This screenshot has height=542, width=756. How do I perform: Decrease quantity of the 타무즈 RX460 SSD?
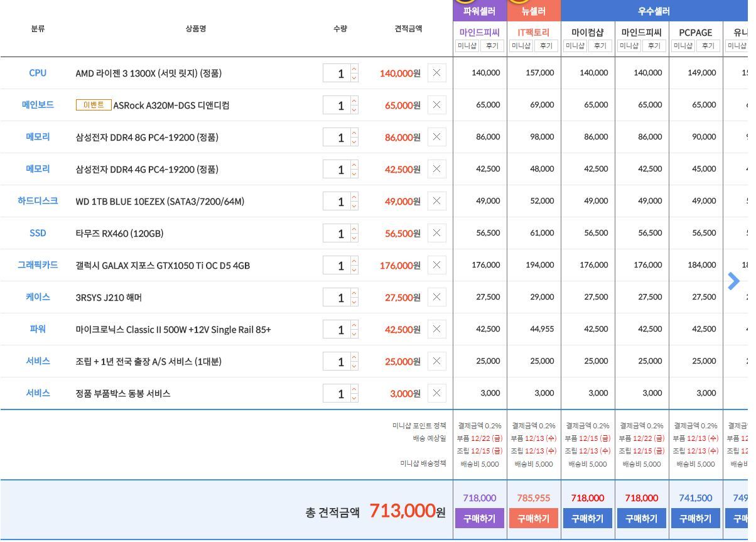point(354,237)
